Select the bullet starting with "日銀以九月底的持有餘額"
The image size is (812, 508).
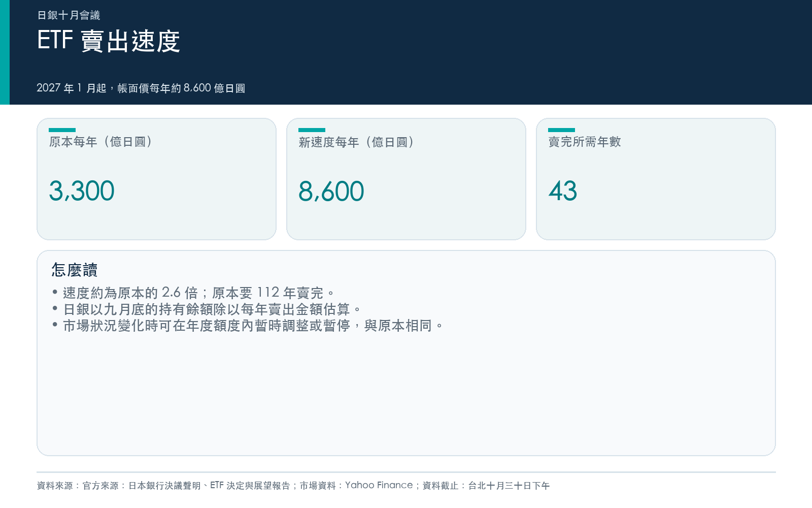pyautogui.click(x=207, y=309)
